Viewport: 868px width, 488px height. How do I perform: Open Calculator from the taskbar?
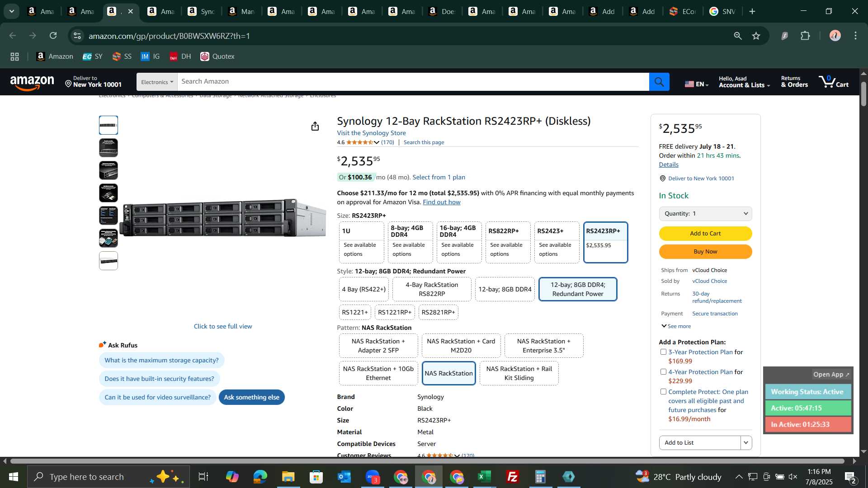[541, 477]
